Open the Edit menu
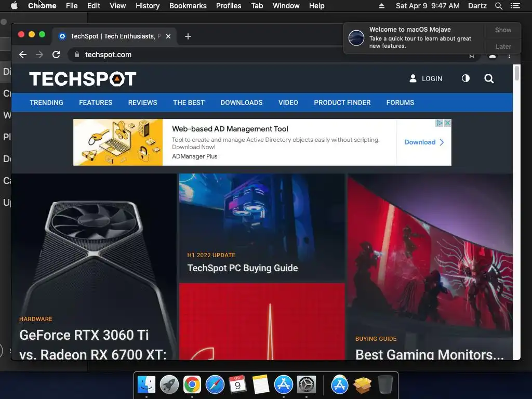This screenshot has width=532, height=399. pyautogui.click(x=94, y=6)
